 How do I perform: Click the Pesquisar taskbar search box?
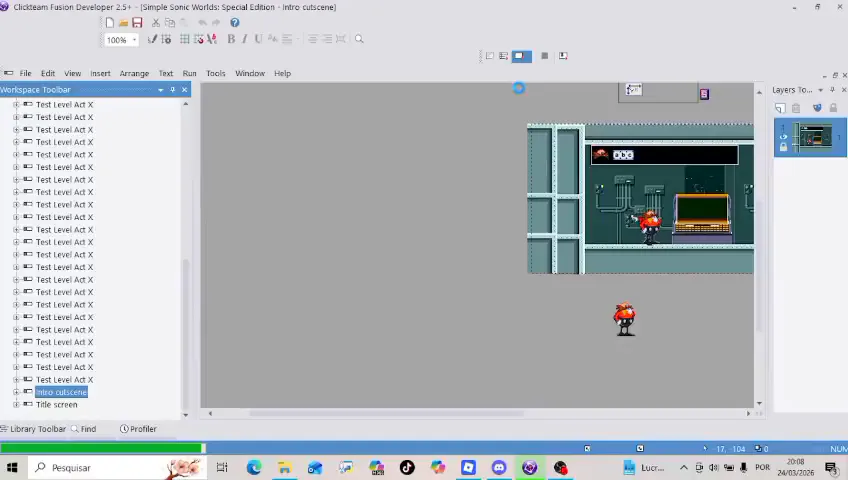click(x=116, y=468)
